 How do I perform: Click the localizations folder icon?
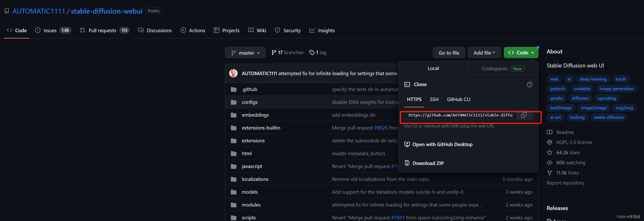(233, 179)
